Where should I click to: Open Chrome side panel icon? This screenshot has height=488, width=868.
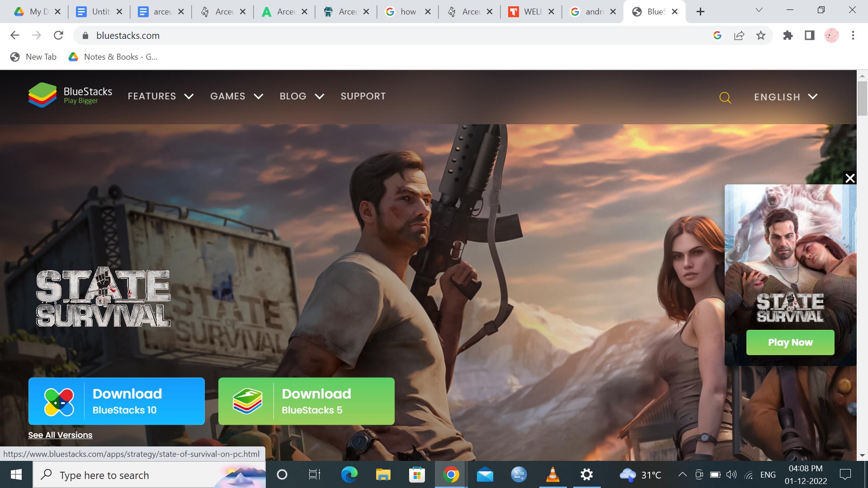coord(810,36)
